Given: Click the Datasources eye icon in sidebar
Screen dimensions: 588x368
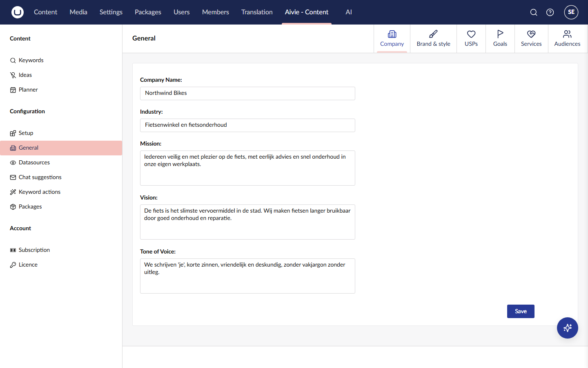Looking at the screenshot, I should (13, 163).
